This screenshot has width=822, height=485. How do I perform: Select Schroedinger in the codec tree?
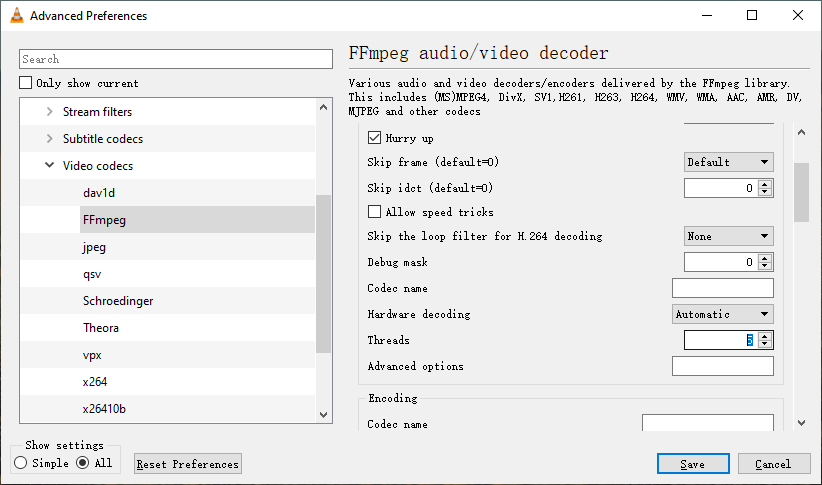(x=118, y=301)
